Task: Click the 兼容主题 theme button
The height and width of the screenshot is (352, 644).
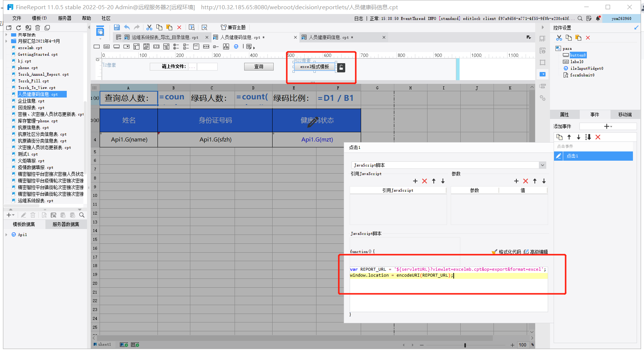Action: pos(233,27)
